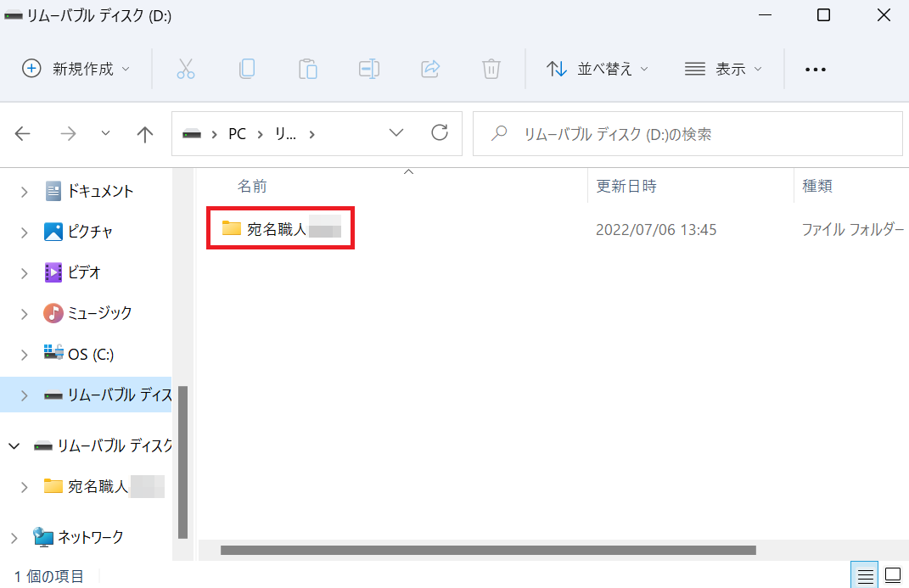Image resolution: width=909 pixels, height=588 pixels.
Task: Expand the ドキュメント tree node
Action: tap(25, 192)
